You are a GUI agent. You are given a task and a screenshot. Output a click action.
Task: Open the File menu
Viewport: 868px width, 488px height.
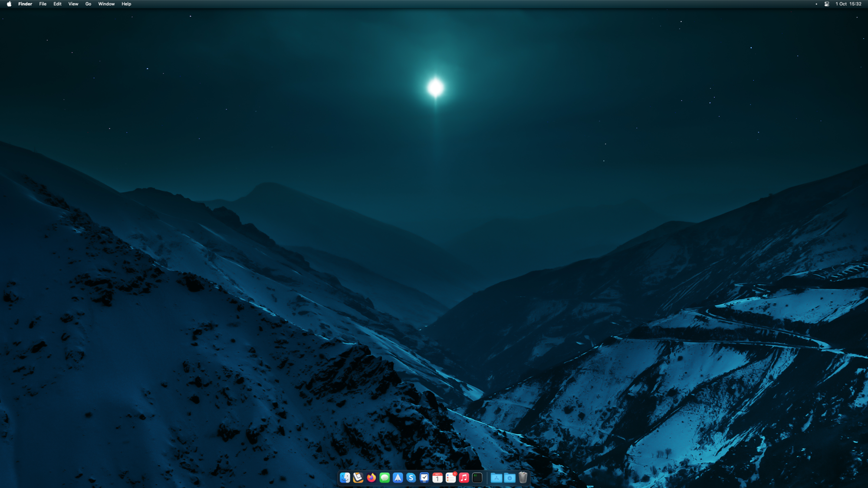(43, 4)
